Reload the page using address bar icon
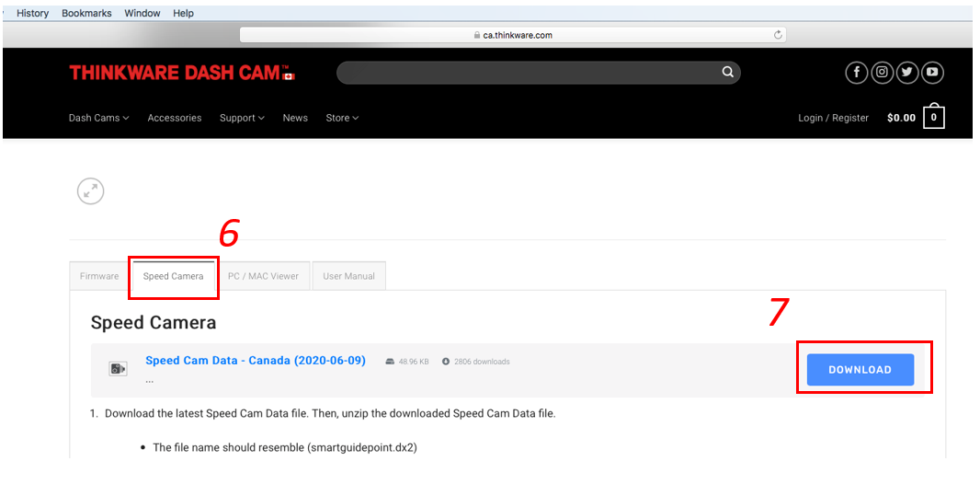980x484 pixels. (778, 35)
